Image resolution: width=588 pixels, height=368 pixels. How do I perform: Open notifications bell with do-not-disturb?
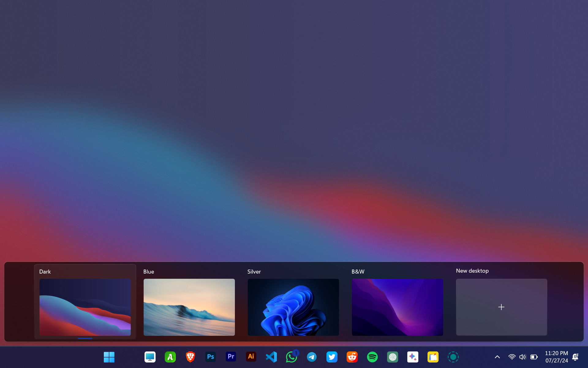(575, 357)
